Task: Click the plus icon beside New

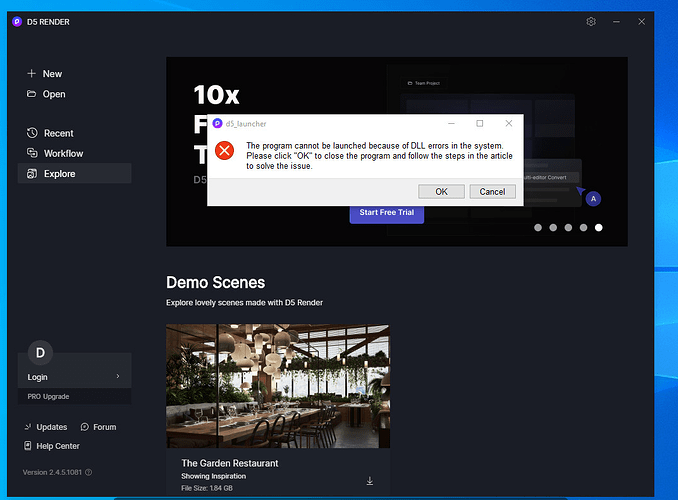Action: pos(31,74)
